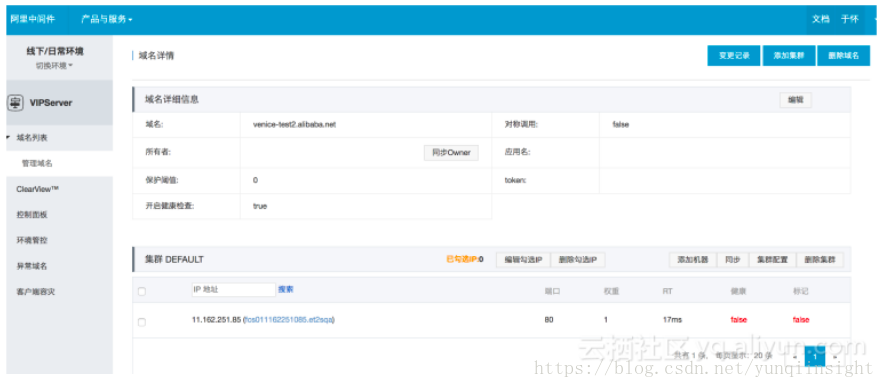Click the 变更记录 button
This screenshot has height=388, width=885.
click(734, 56)
